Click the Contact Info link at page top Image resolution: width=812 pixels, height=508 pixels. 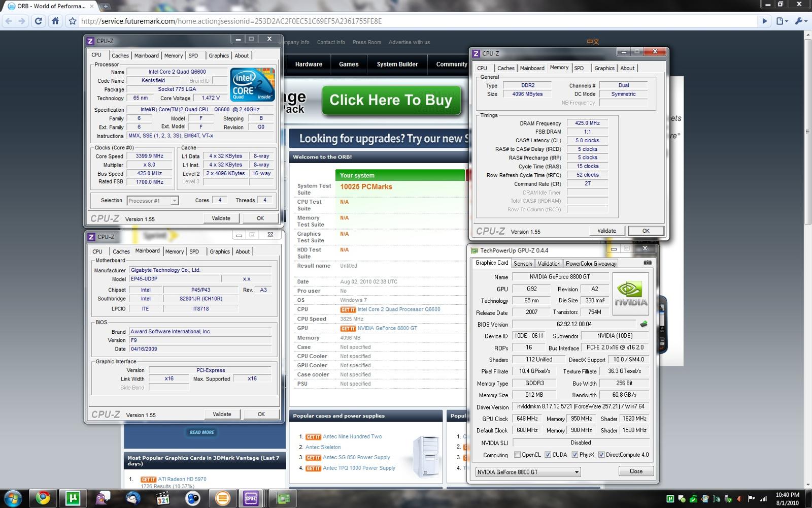tap(331, 42)
